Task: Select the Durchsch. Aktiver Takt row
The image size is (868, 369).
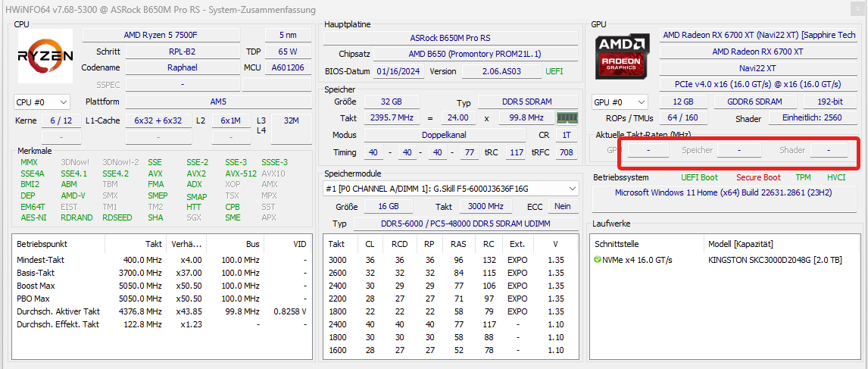Action: tap(161, 311)
